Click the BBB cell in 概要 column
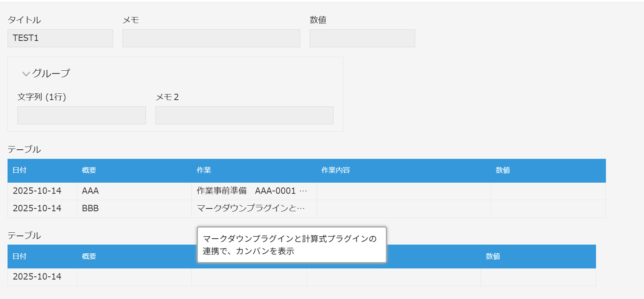This screenshot has height=299, width=644. pyautogui.click(x=90, y=208)
